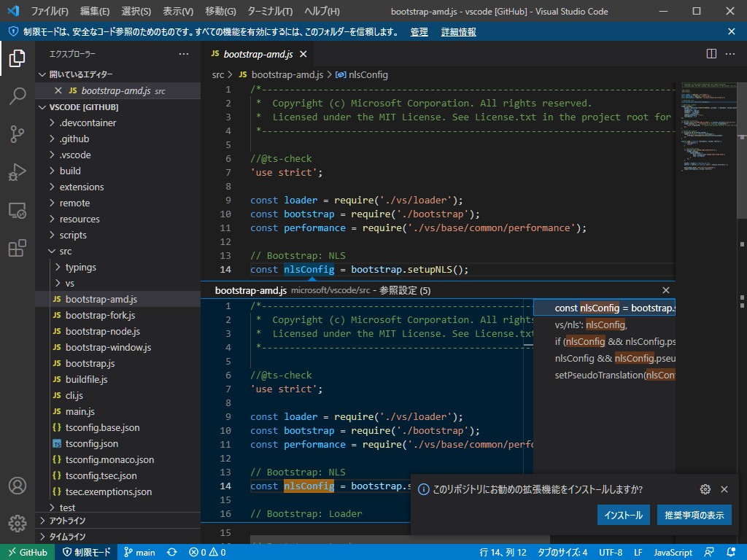Screen dimensions: 747x560
Task: Open Run and Debug view
Action: point(18,173)
